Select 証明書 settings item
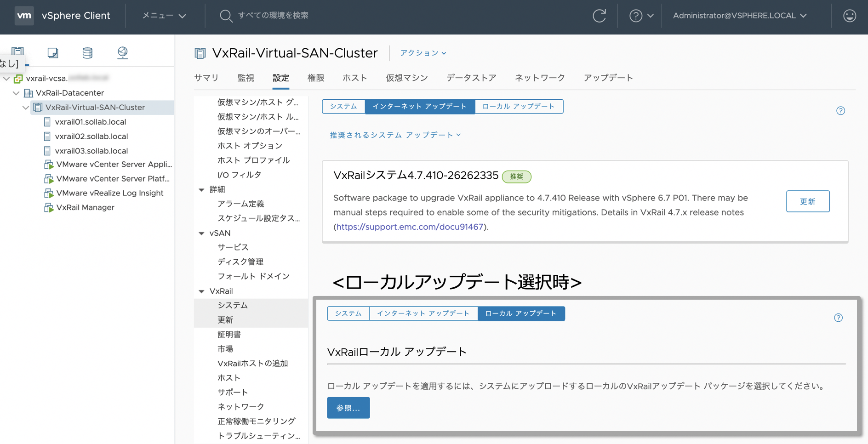868x444 pixels. tap(229, 335)
